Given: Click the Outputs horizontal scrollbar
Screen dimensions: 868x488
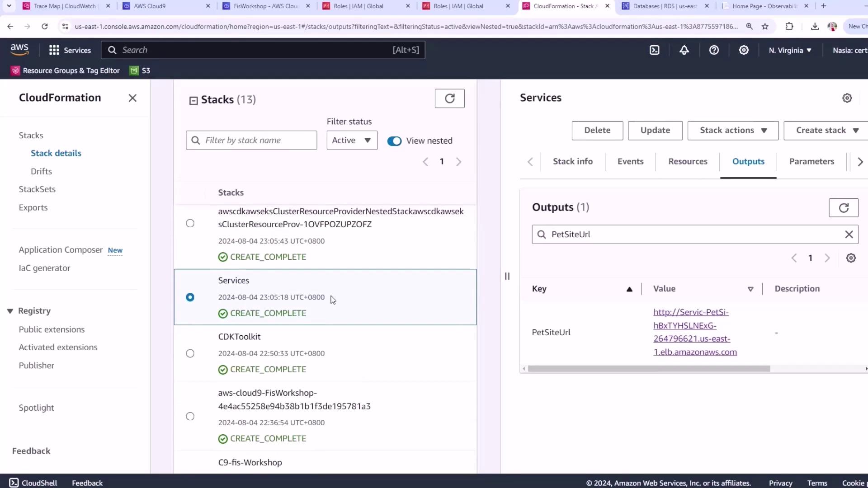Looking at the screenshot, I should [x=649, y=369].
